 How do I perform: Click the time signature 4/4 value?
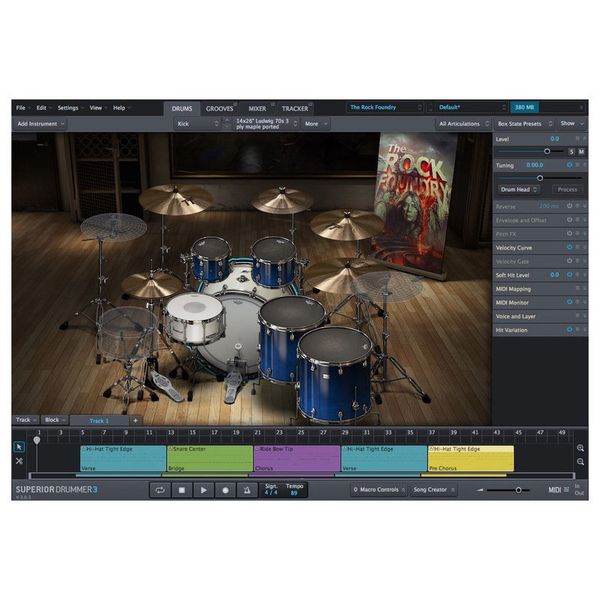tap(271, 493)
